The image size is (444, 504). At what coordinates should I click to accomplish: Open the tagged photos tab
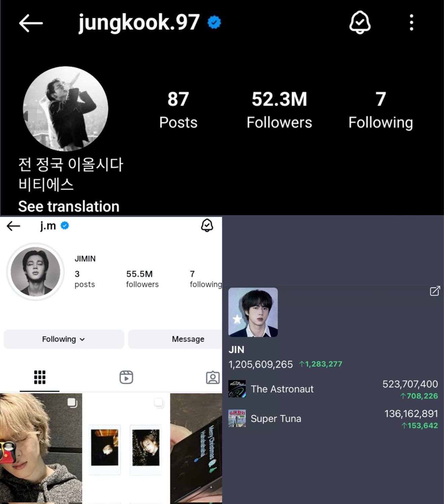[213, 377]
